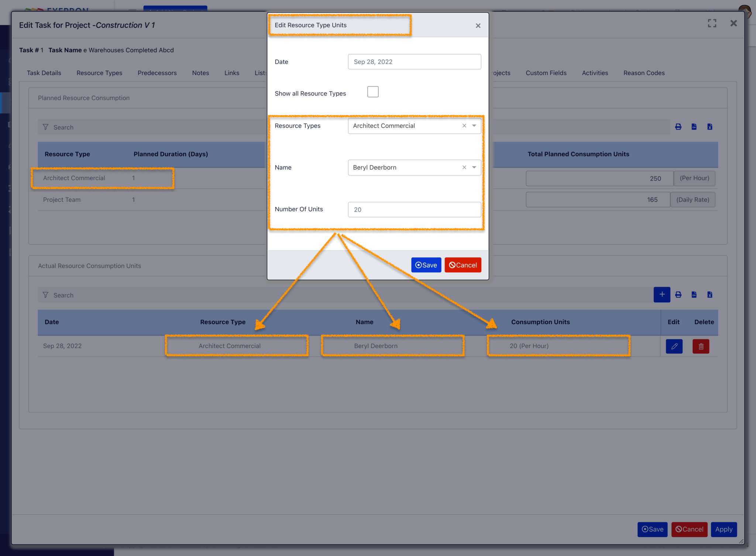The image size is (756, 556).
Task: Open the Custom Fields tab
Action: pos(546,73)
